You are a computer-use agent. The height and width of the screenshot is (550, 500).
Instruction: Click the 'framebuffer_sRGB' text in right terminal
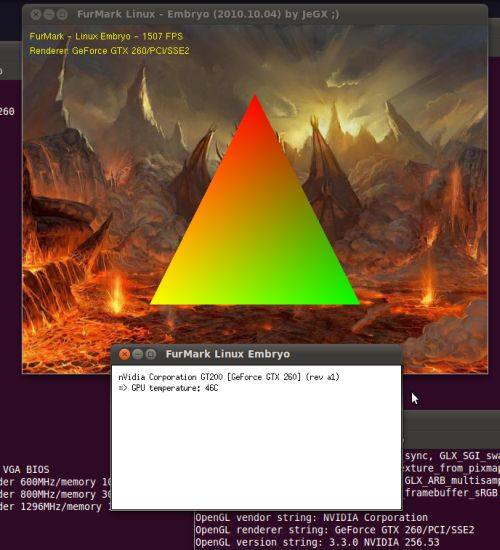click(451, 493)
